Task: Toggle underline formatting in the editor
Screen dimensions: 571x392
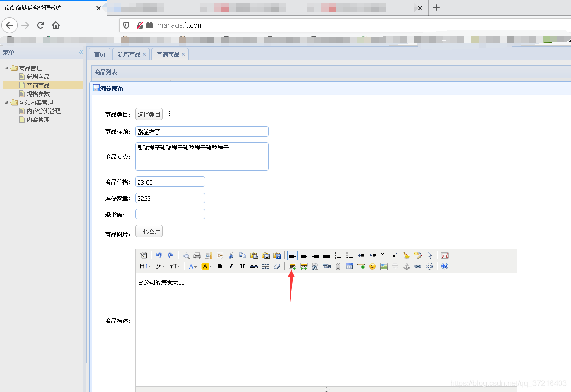Action: click(242, 266)
